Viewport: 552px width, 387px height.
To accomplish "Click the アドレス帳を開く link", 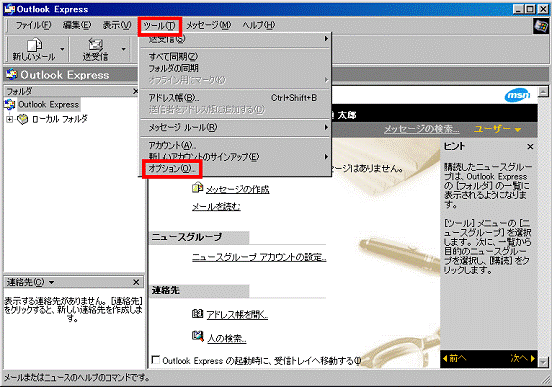I will (x=237, y=314).
